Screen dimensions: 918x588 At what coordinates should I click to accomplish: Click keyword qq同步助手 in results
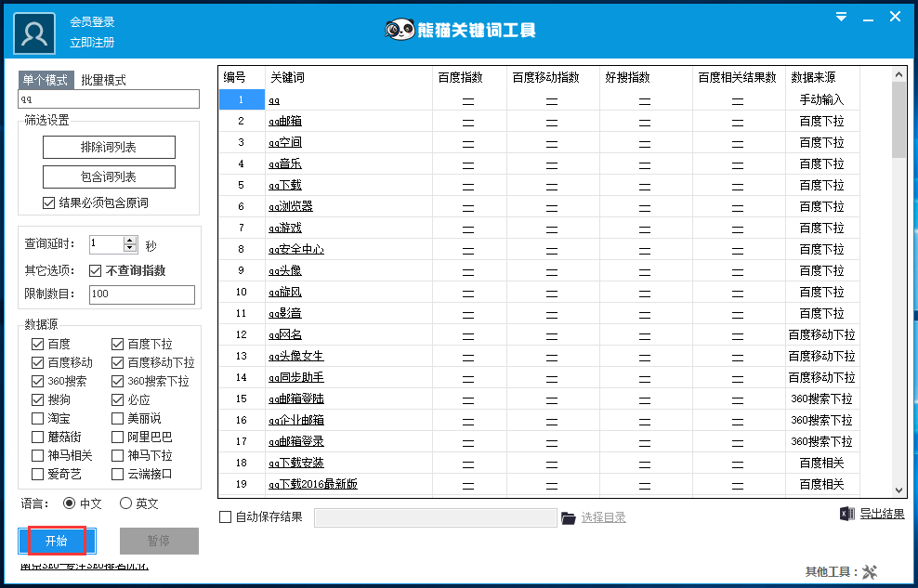[x=296, y=377]
